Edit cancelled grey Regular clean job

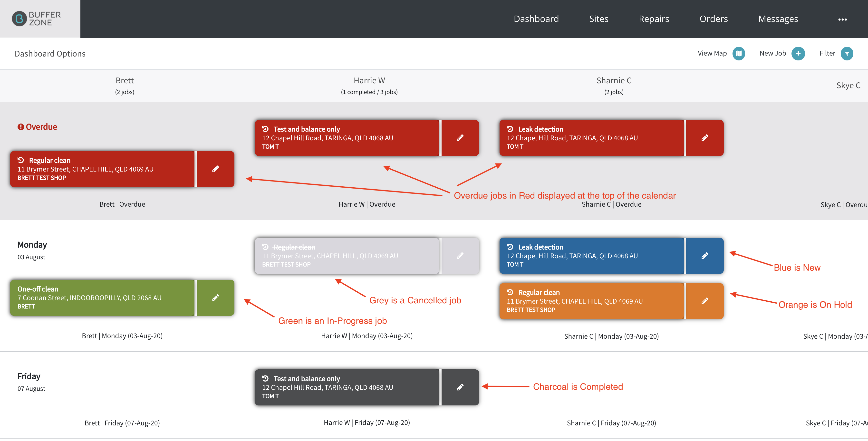pos(460,256)
